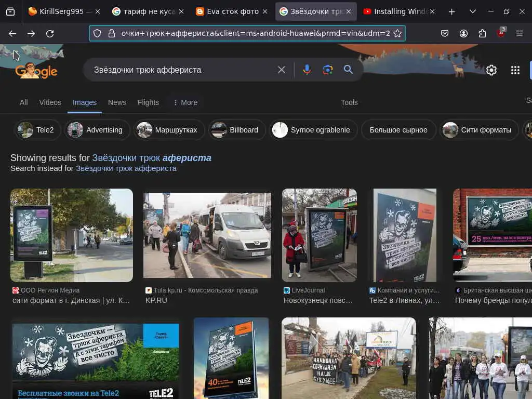Open Tula.kp.ru Комсомольская правда source link

coord(205,290)
